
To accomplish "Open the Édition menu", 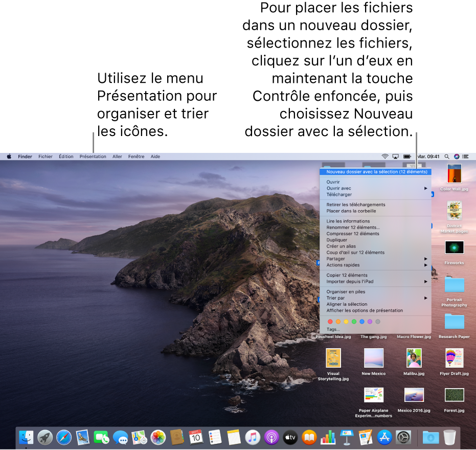I will tap(66, 156).
